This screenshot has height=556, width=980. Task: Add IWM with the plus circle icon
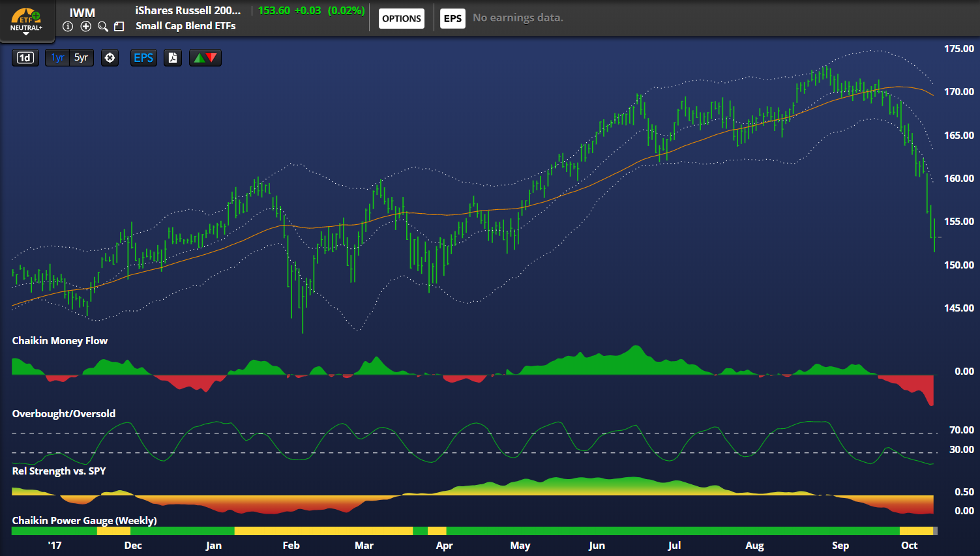click(x=85, y=27)
